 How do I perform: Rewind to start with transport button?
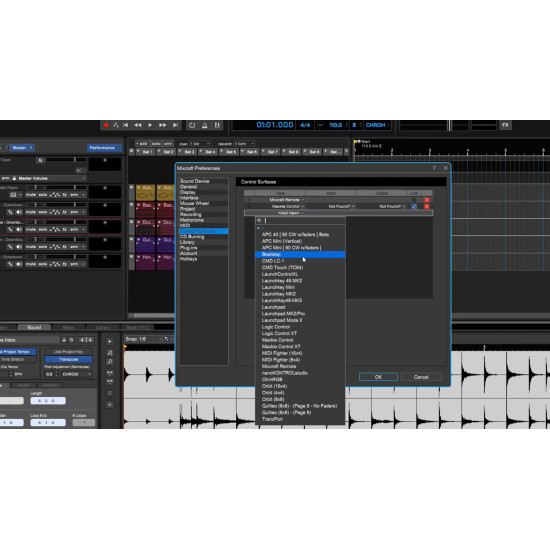click(x=126, y=125)
